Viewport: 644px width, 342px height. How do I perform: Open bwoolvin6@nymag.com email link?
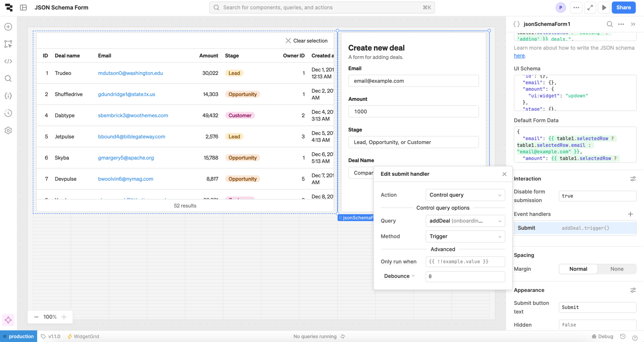pos(126,179)
